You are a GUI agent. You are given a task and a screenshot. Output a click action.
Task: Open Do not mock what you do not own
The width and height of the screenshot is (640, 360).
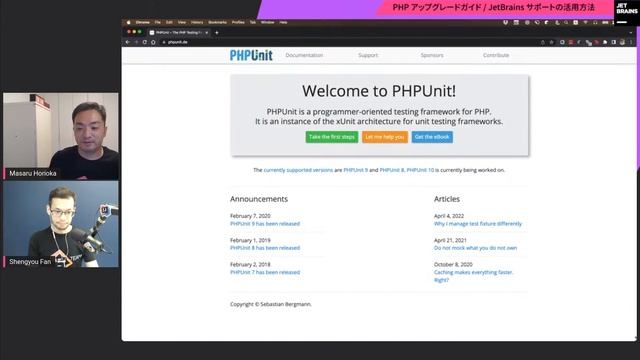[x=476, y=248]
